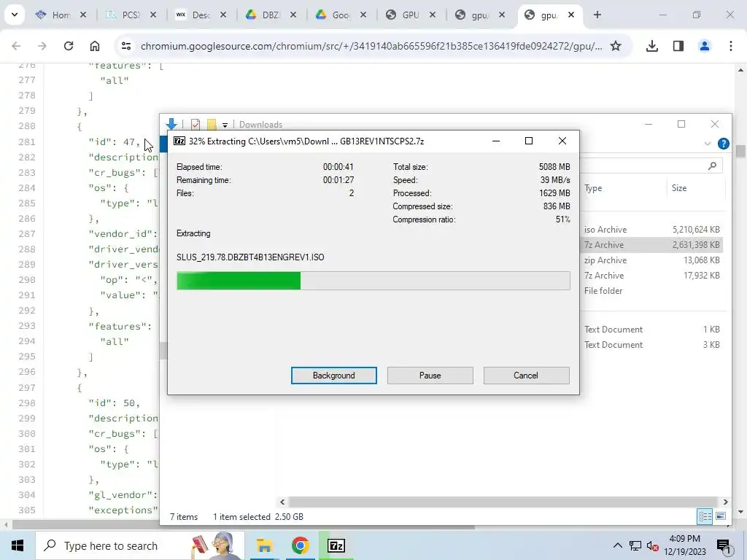Select the 2,631,398 KB 7z Archive row
The height and width of the screenshot is (560, 747).
651,245
